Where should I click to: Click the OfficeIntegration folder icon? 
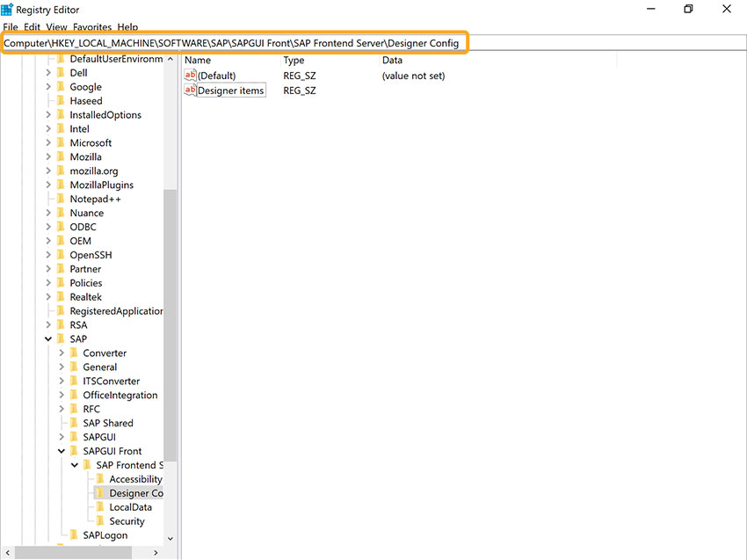point(74,395)
